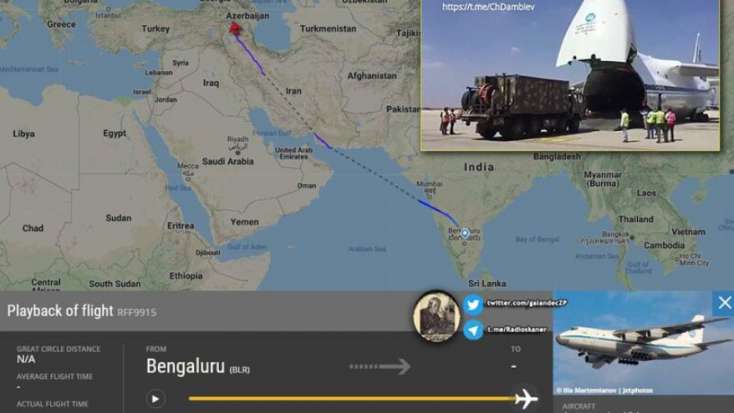Click the cargo loading photo overlay

(570, 75)
